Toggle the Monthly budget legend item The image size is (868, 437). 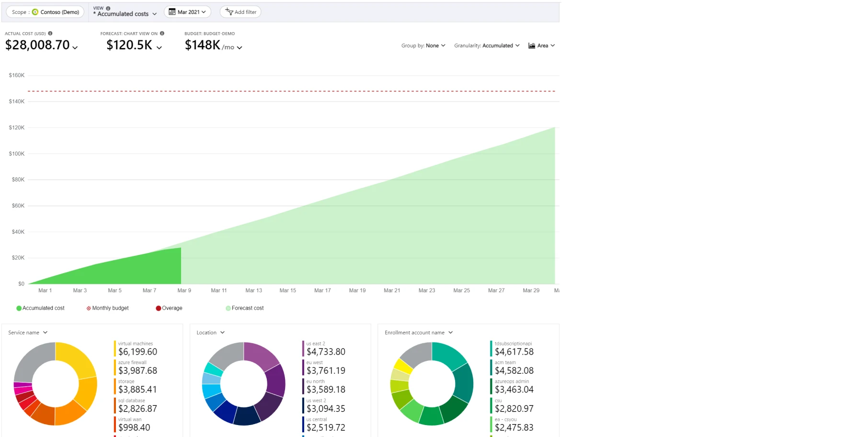click(107, 308)
